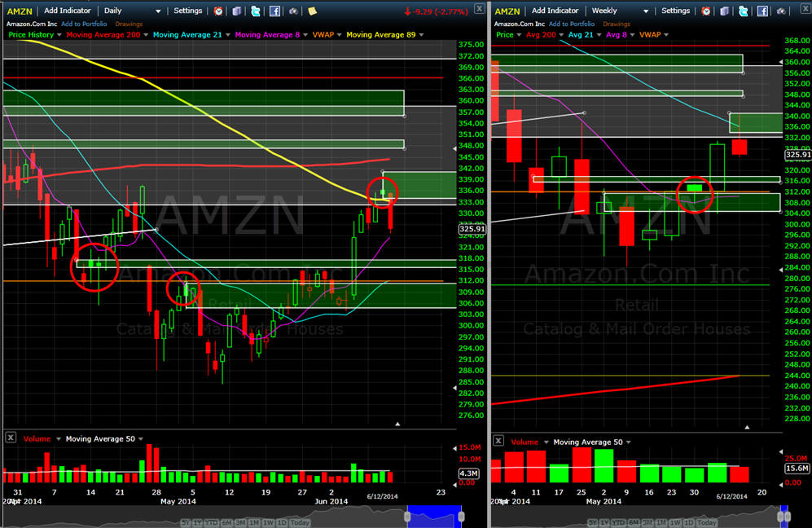This screenshot has height=528, width=812.
Task: Open Drawings link in Weekly chart
Action: (617, 24)
